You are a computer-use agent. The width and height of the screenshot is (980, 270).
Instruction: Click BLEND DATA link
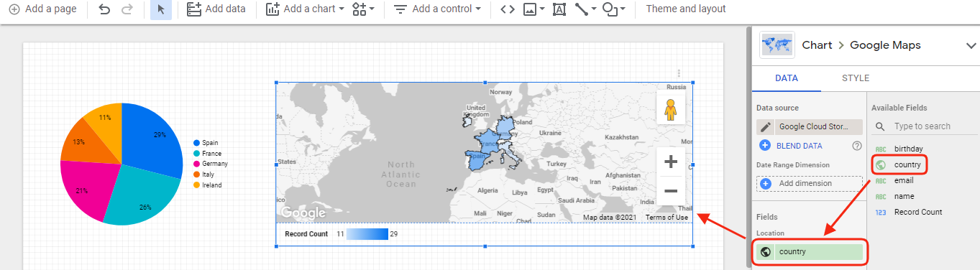(799, 146)
